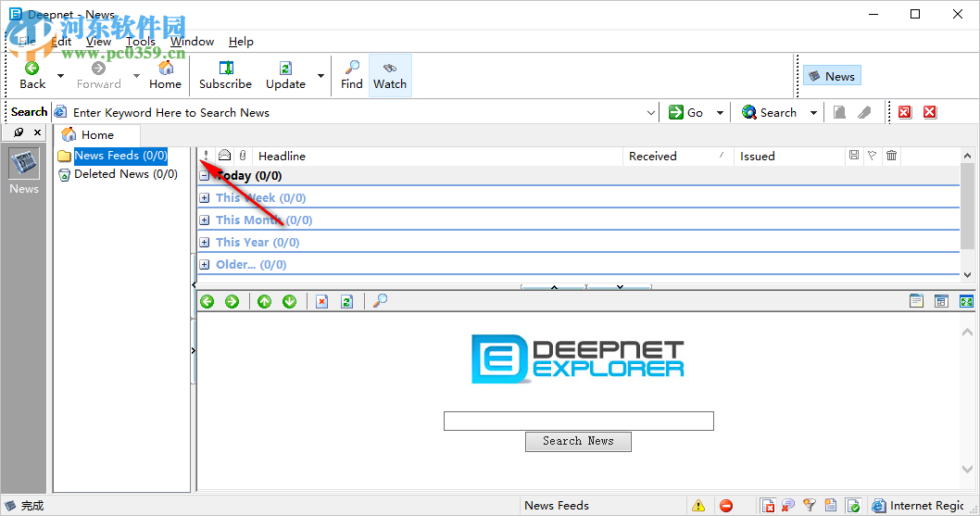Subscribe to a news feed

click(225, 75)
